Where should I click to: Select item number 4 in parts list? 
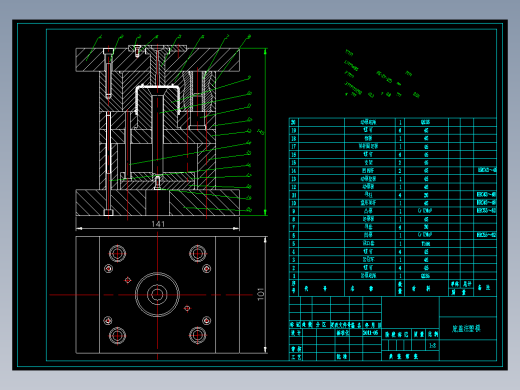pyautogui.click(x=294, y=252)
